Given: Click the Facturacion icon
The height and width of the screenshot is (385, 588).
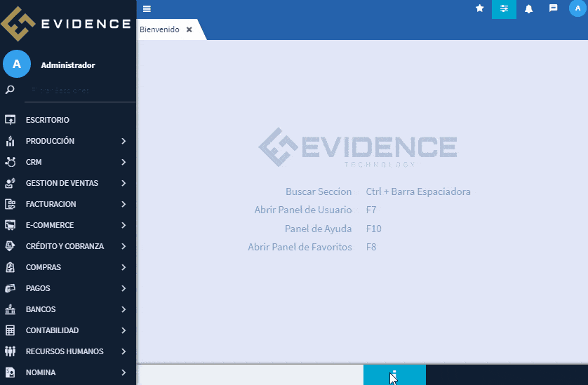Looking at the screenshot, I should 10,204.
